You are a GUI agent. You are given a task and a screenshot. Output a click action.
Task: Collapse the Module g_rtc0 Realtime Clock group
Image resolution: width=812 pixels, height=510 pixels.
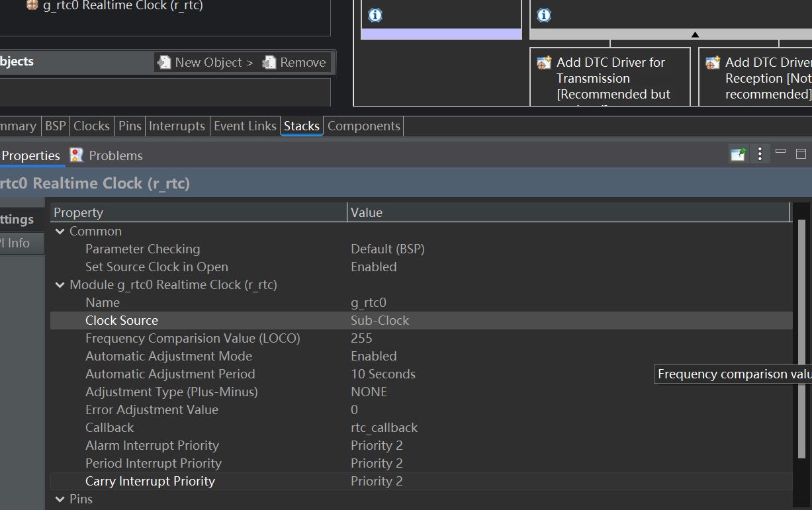tap(60, 284)
